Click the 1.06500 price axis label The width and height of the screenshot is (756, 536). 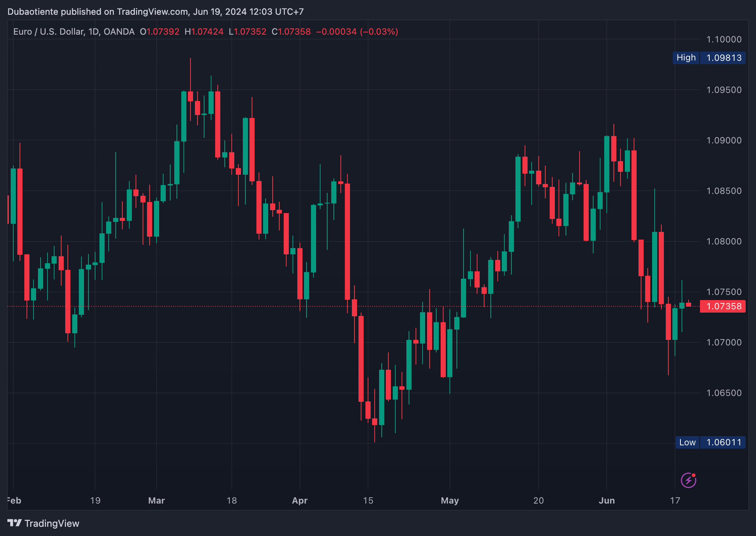coord(724,393)
